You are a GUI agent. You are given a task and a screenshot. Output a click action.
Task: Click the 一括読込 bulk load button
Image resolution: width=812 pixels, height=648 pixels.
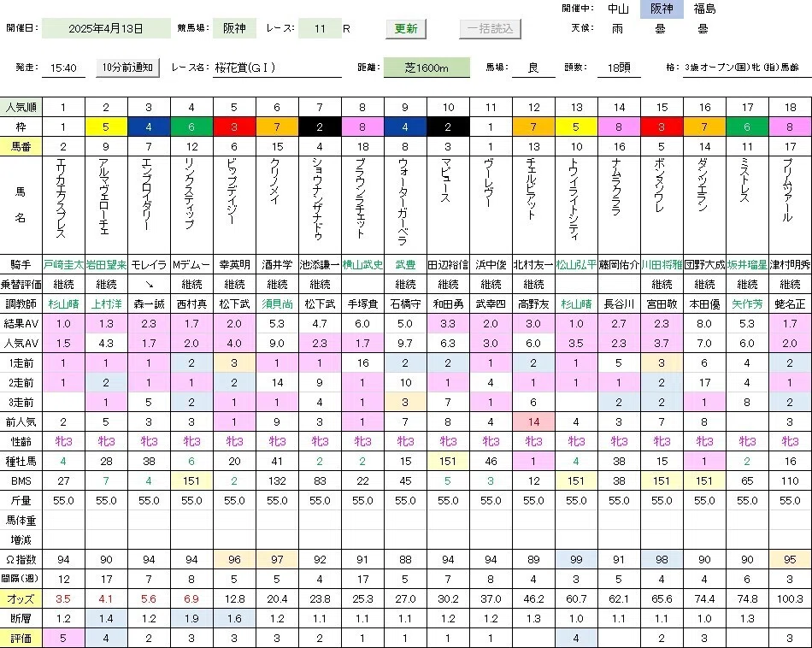[490, 28]
